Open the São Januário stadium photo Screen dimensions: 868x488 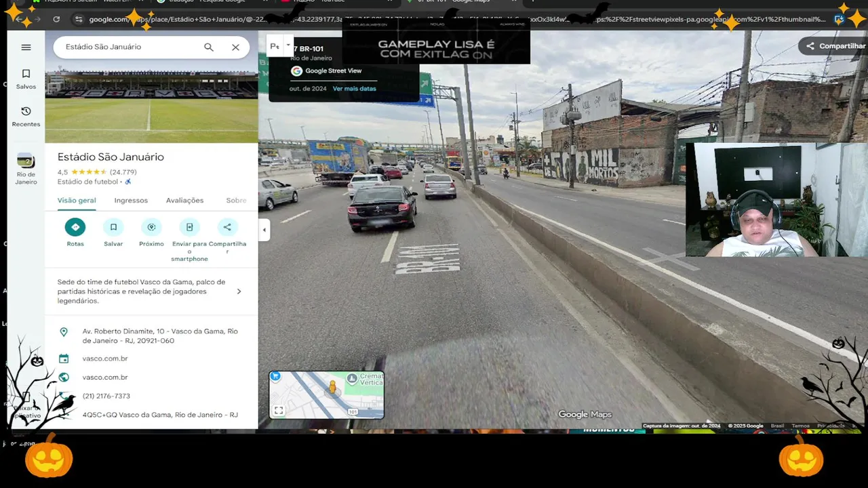click(151, 101)
